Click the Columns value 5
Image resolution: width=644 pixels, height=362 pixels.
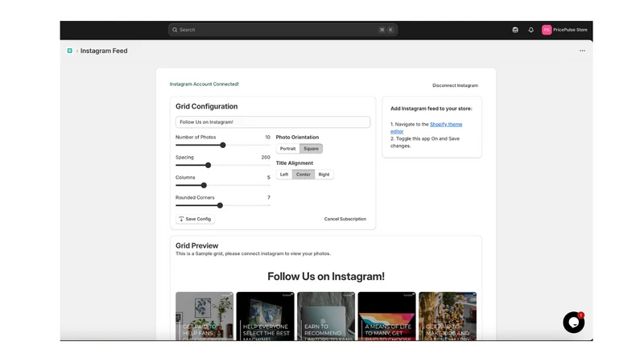coord(269,177)
